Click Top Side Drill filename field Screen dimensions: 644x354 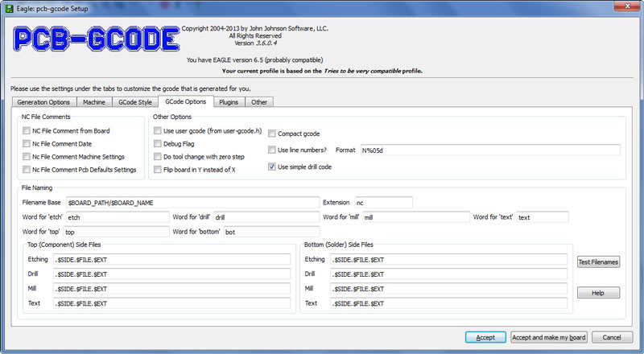coord(171,274)
